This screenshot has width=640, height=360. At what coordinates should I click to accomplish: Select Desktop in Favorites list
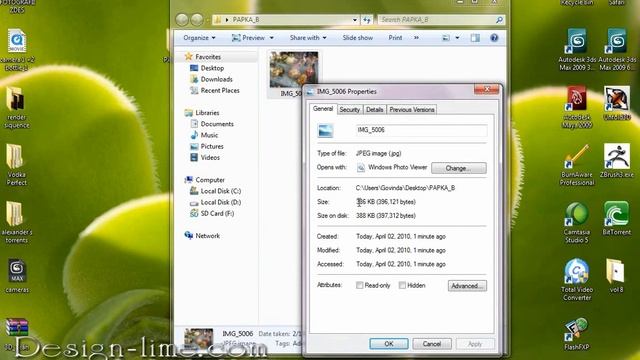[x=207, y=68]
